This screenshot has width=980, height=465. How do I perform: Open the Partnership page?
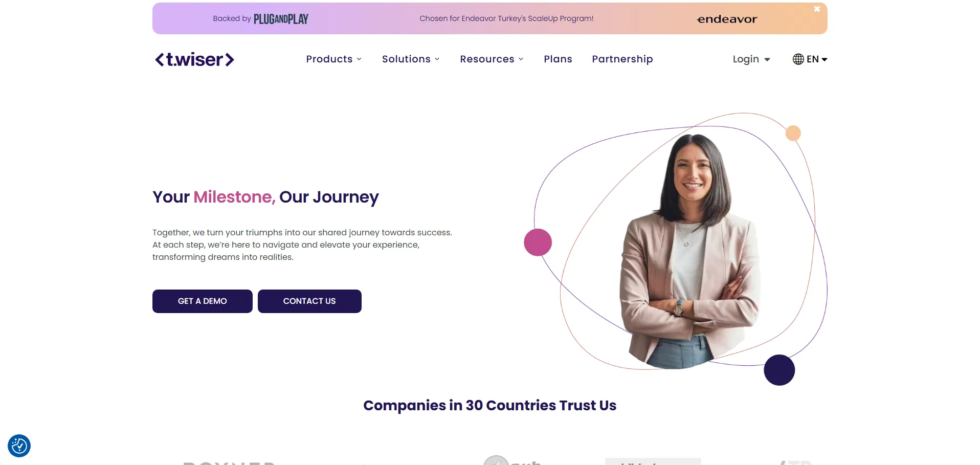(622, 59)
